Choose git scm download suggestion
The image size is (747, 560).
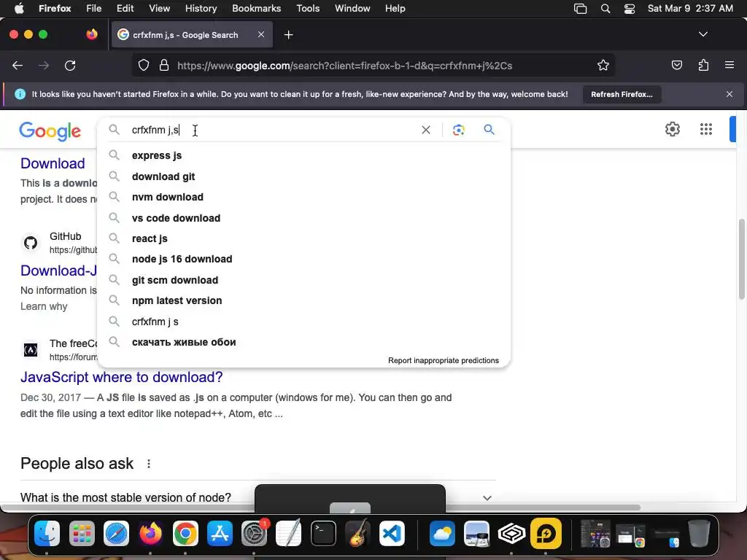(x=303, y=280)
